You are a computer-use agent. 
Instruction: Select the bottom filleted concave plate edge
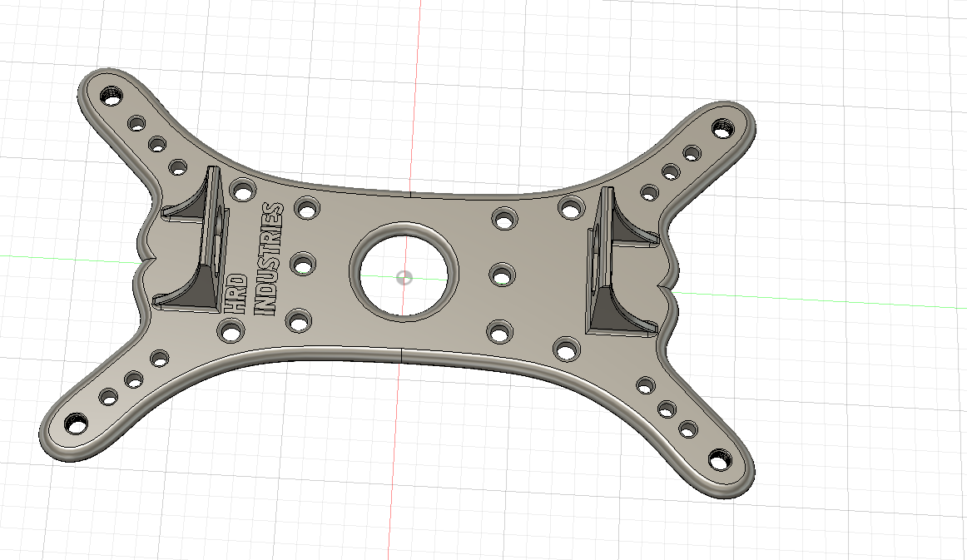click(x=401, y=354)
